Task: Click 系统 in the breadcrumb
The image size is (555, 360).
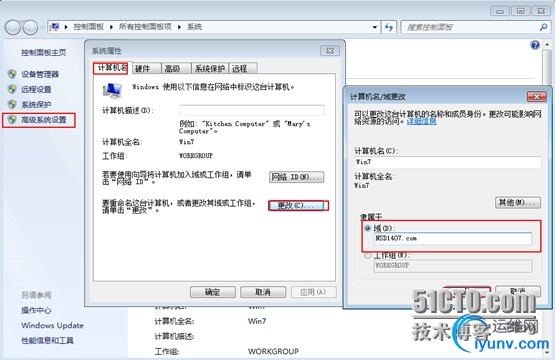Action: tap(194, 27)
